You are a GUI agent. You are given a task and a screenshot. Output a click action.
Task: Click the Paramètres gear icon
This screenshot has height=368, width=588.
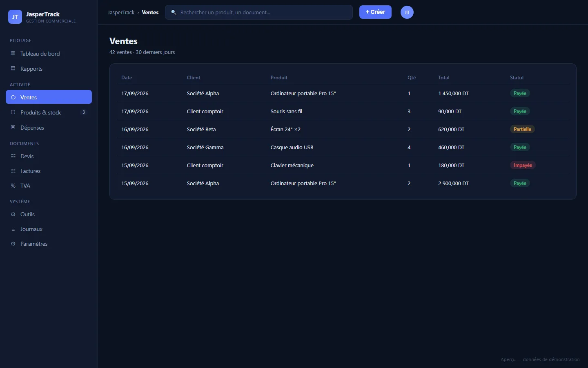13,244
